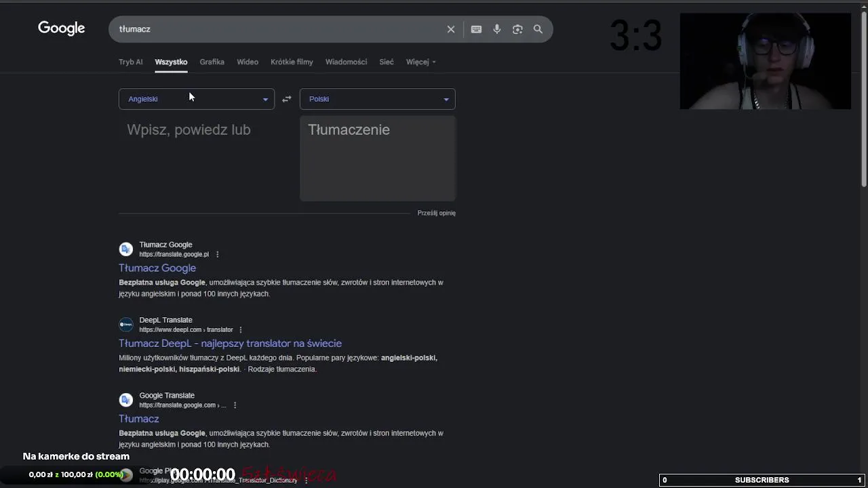This screenshot has height=488, width=868.
Task: Open the Polski target language dropdown
Action: click(x=378, y=99)
